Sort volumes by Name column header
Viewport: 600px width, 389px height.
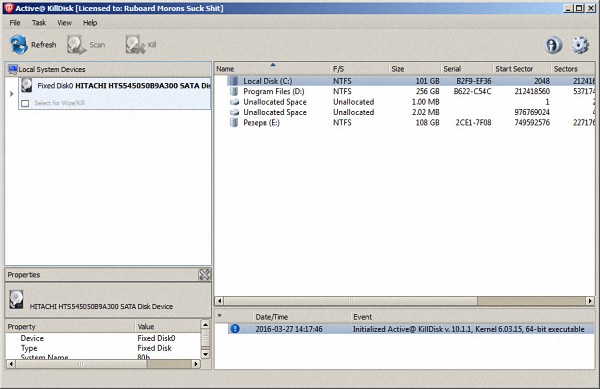click(x=272, y=69)
